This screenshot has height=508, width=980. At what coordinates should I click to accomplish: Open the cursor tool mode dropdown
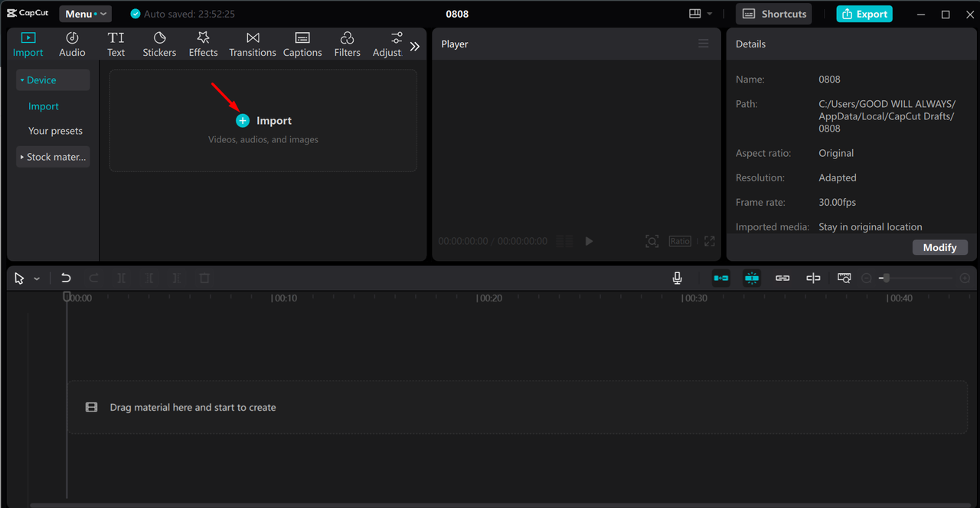pyautogui.click(x=37, y=278)
